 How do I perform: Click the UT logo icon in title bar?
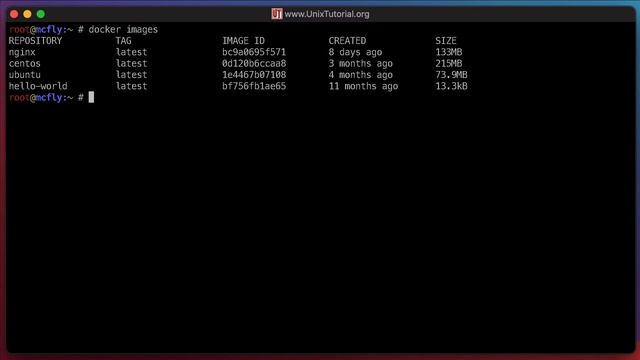(277, 14)
